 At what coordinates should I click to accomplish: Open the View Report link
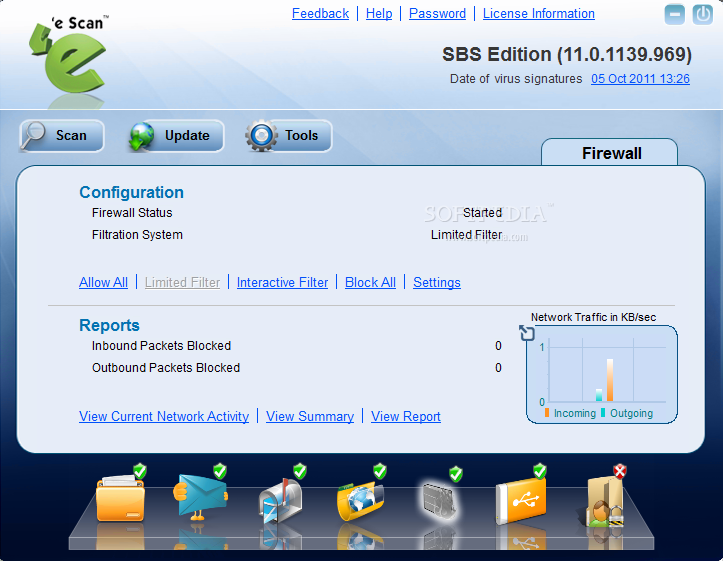point(406,416)
